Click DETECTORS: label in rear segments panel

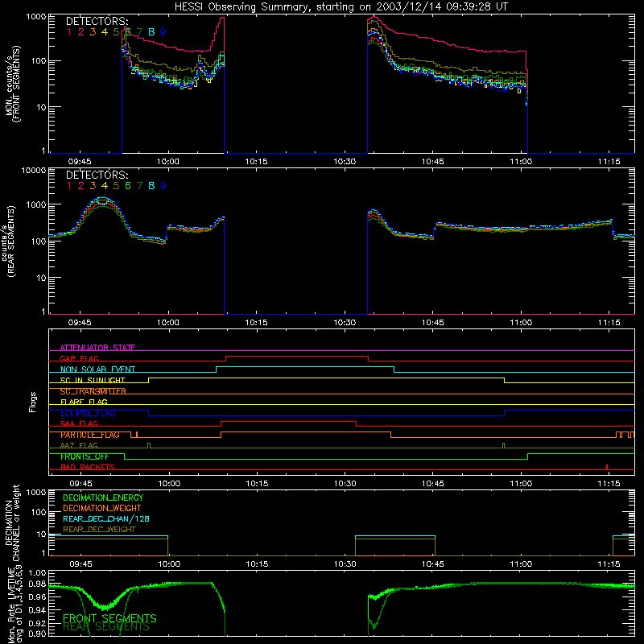pos(97,175)
